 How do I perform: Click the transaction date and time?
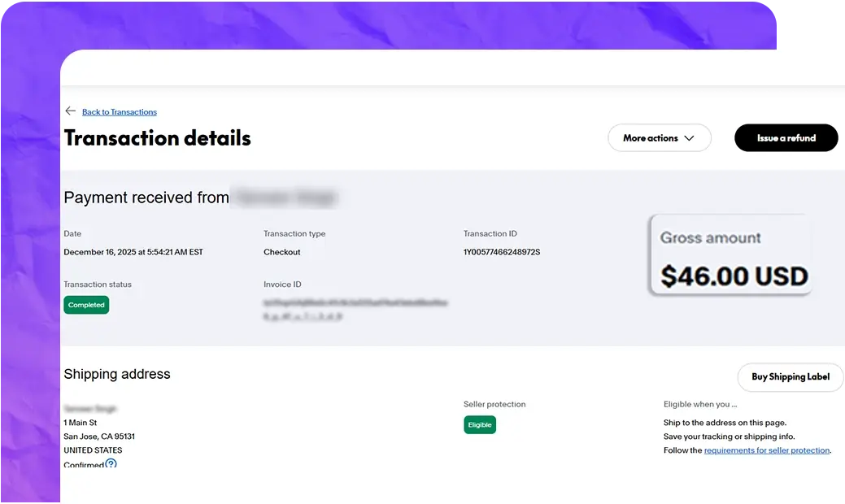tap(133, 252)
